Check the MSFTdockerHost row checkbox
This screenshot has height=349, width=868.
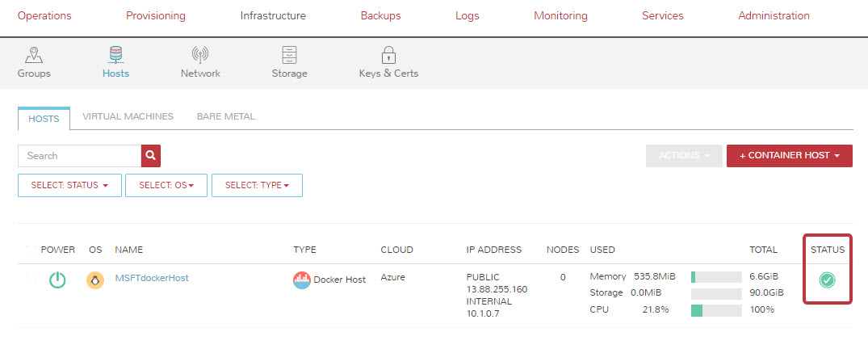[x=31, y=278]
